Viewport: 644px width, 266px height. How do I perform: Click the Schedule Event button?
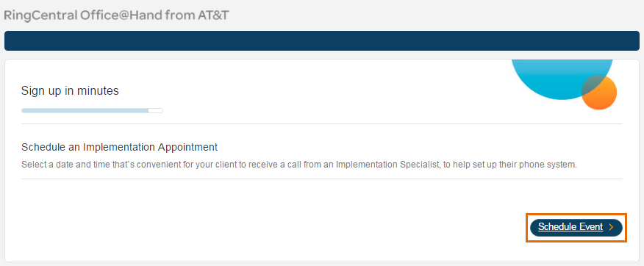pyautogui.click(x=576, y=227)
